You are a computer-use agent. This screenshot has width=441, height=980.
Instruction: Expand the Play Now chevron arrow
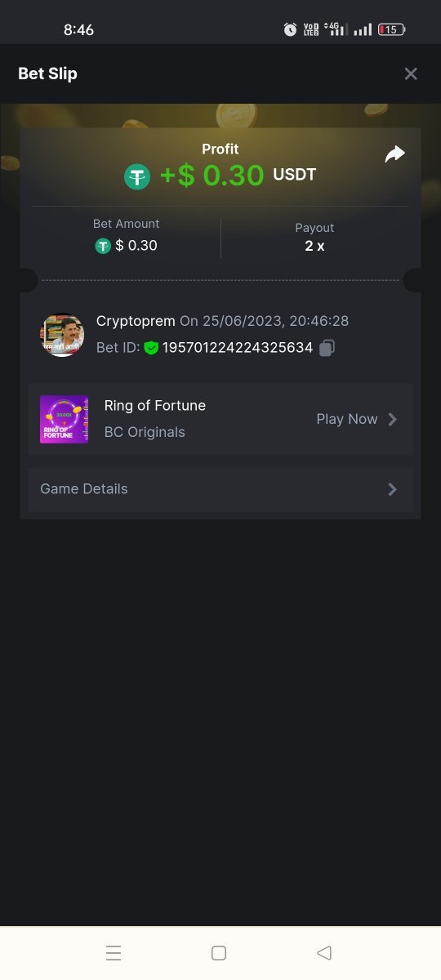tap(393, 419)
